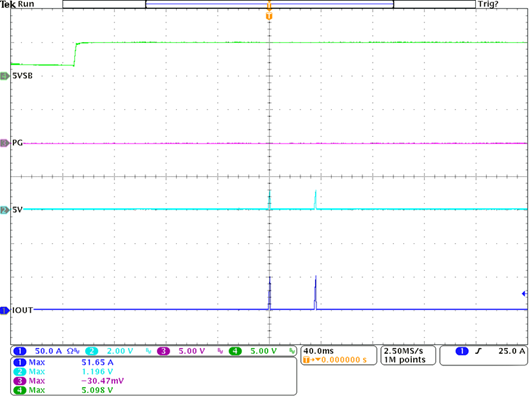Viewport: 529px width, 396px height.
Task: Select the orange trigger position marker
Action: tap(269, 16)
